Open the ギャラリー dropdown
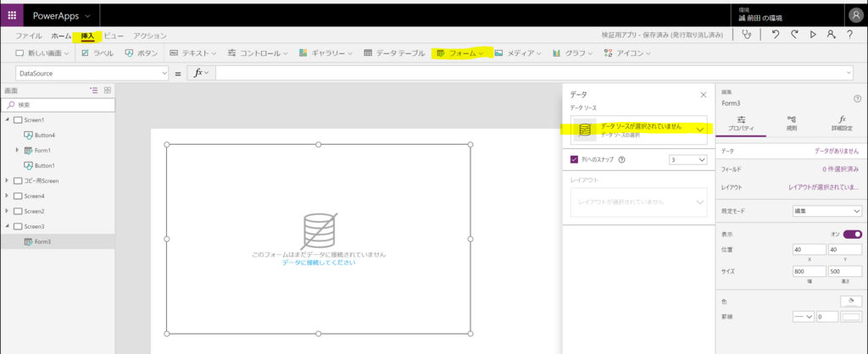The height and width of the screenshot is (354, 868). pos(325,53)
